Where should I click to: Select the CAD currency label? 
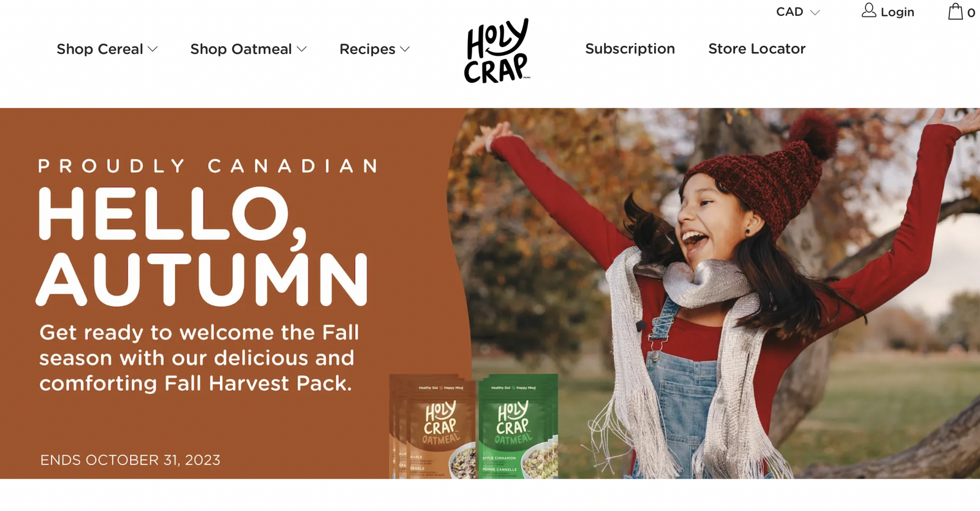point(790,12)
